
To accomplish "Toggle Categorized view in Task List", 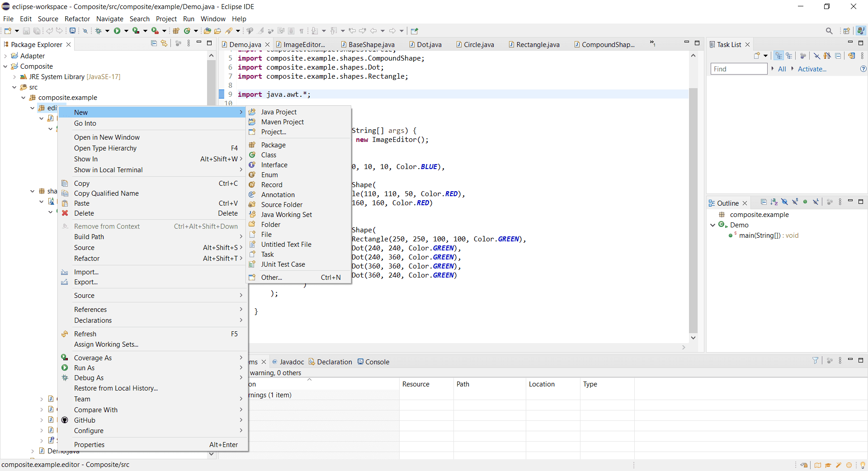I will (778, 56).
